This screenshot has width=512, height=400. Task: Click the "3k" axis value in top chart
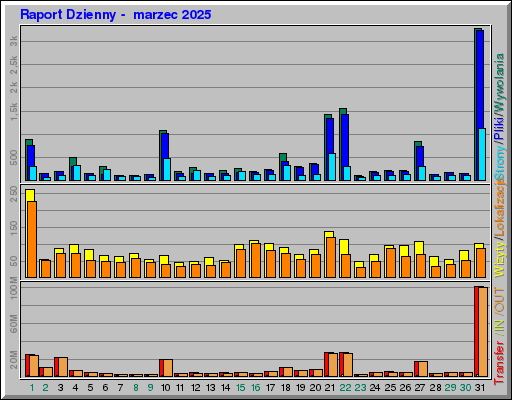pyautogui.click(x=14, y=41)
